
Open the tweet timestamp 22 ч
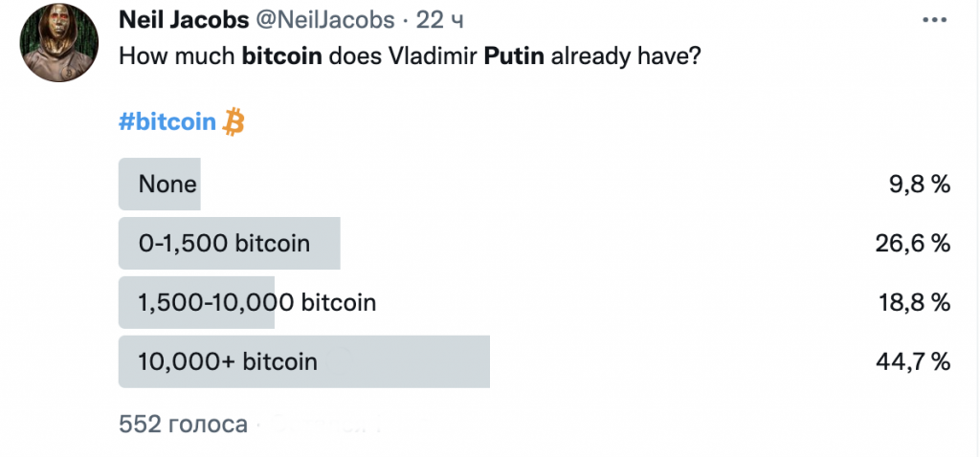(439, 21)
